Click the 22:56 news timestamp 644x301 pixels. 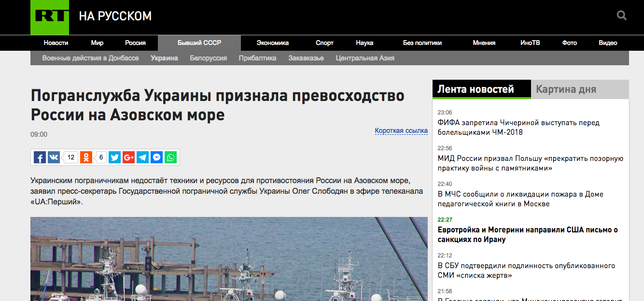[x=445, y=148]
